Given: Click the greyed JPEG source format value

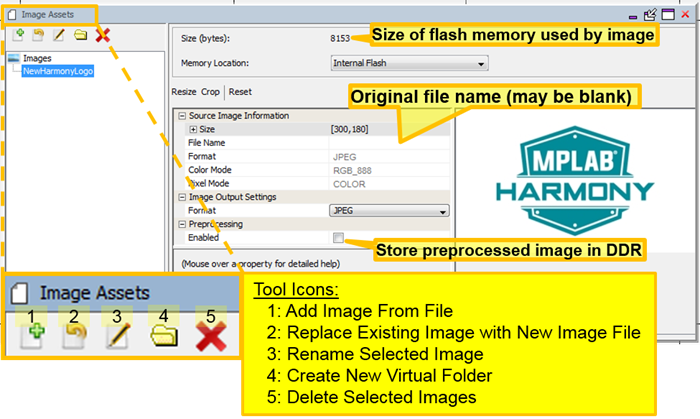Looking at the screenshot, I should tap(345, 157).
